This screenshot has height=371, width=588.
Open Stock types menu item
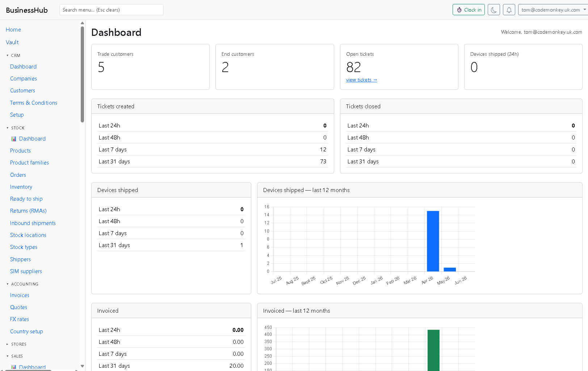tap(24, 247)
